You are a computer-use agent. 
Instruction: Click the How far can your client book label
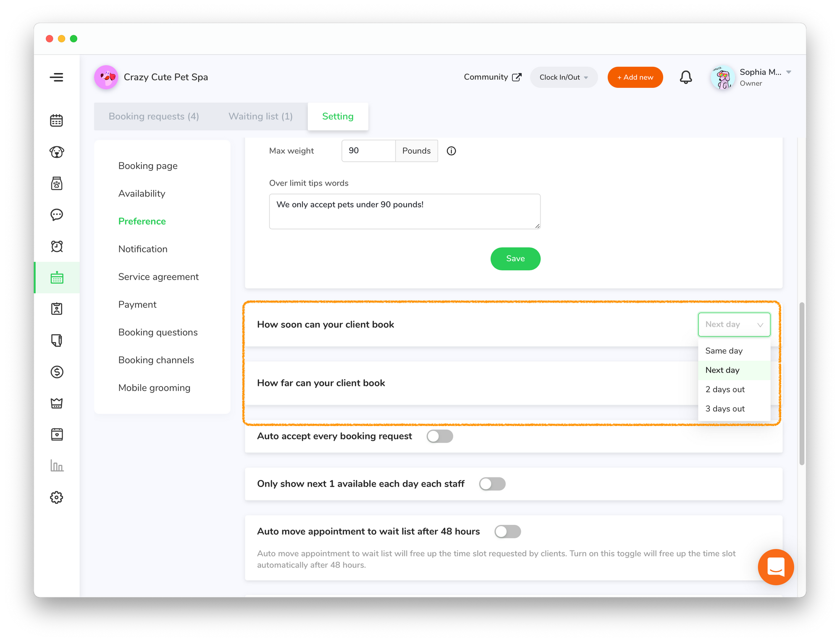(x=321, y=383)
